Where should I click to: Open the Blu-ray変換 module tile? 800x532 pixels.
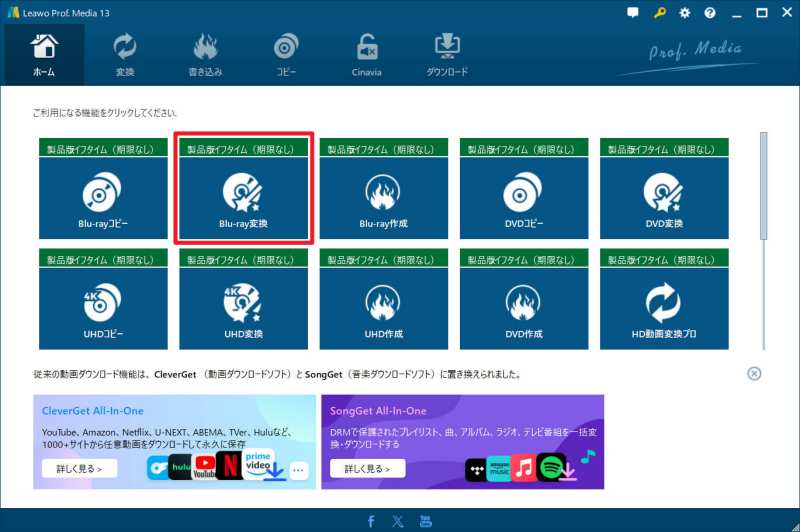pyautogui.click(x=243, y=198)
